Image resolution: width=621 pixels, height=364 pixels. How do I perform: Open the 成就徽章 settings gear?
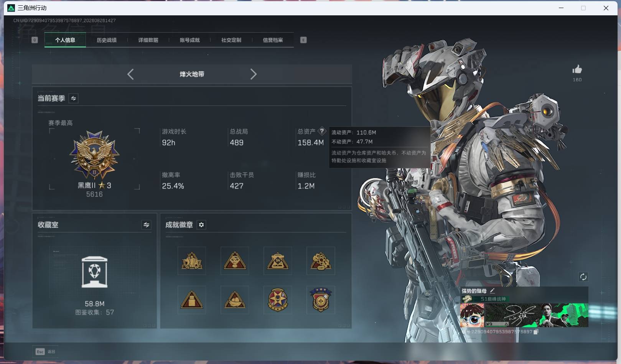[x=201, y=225]
